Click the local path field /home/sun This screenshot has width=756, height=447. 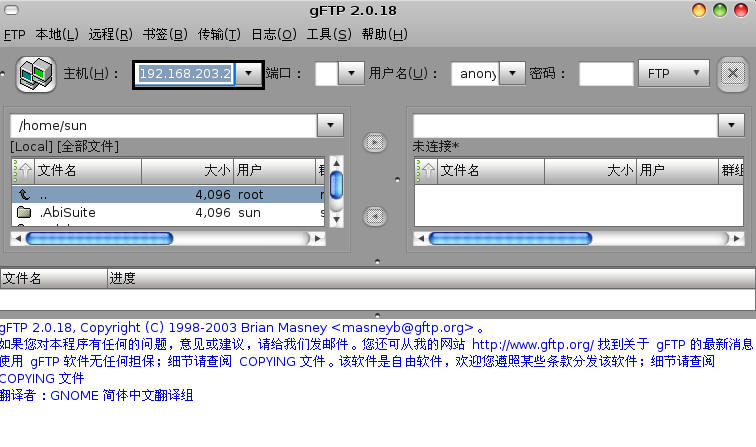164,125
